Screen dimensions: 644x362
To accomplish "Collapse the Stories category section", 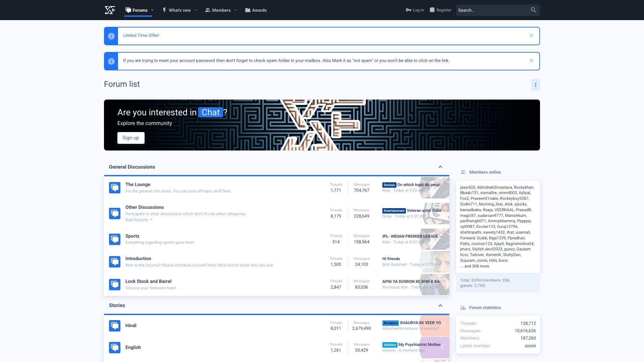I will (x=440, y=306).
